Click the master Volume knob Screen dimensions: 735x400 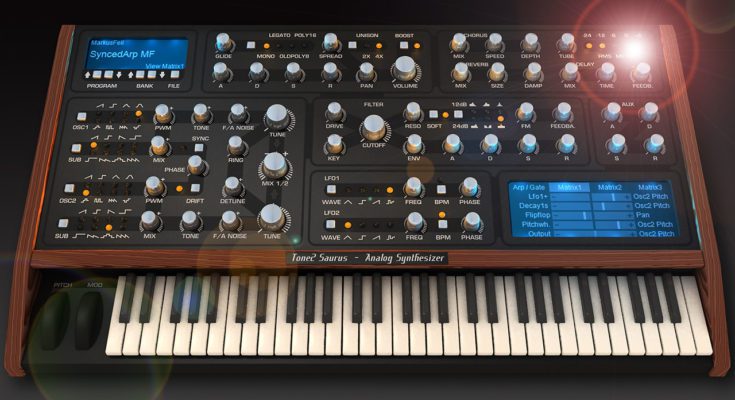(x=405, y=69)
